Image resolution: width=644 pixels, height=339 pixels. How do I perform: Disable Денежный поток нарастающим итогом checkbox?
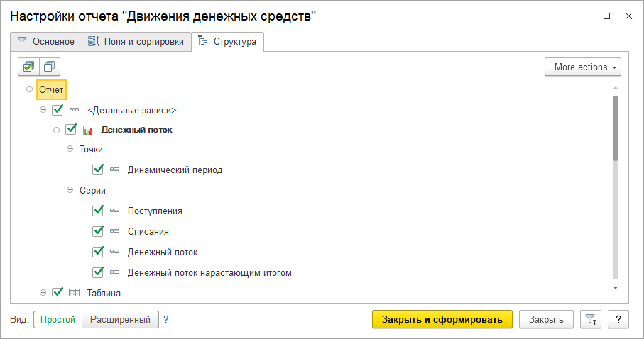(99, 272)
